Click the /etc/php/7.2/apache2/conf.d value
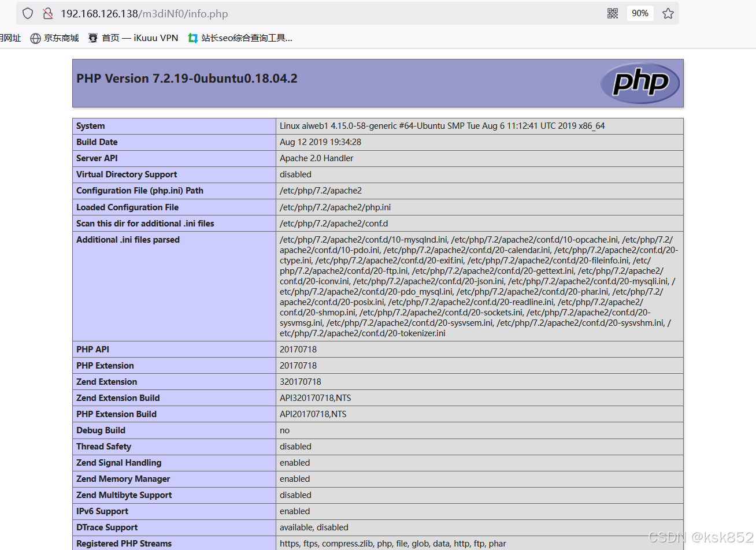The height and width of the screenshot is (550, 756). [334, 224]
